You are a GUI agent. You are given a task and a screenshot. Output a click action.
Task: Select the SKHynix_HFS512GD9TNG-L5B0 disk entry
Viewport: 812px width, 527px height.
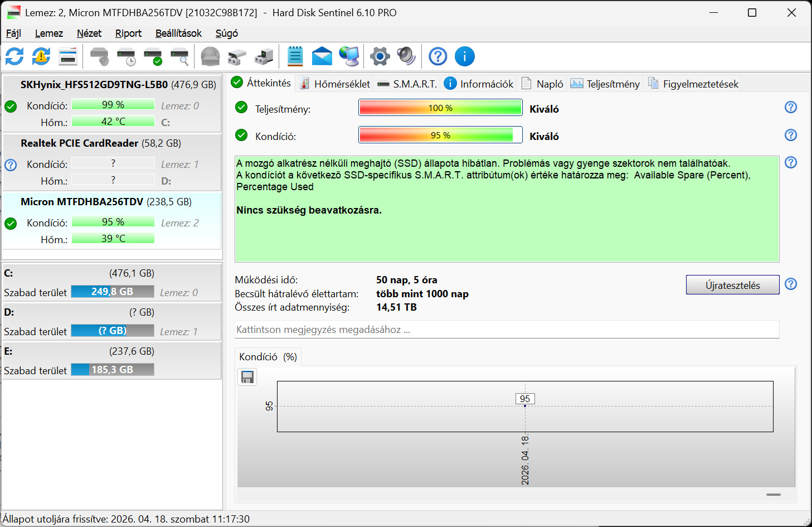click(x=112, y=104)
